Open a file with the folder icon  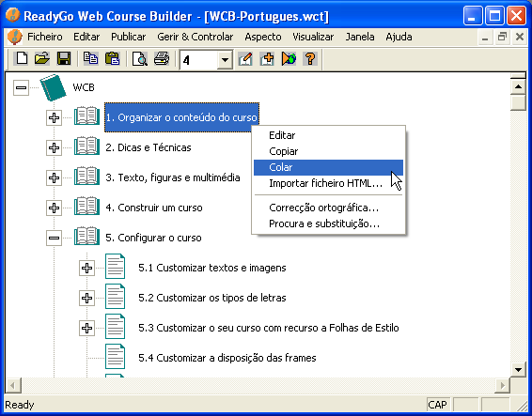point(42,59)
